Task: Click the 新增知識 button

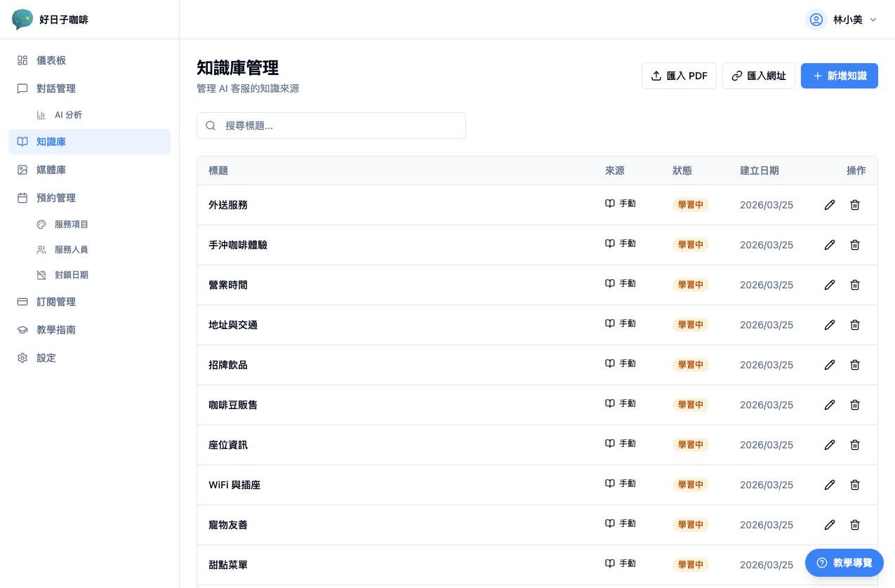Action: [x=839, y=75]
